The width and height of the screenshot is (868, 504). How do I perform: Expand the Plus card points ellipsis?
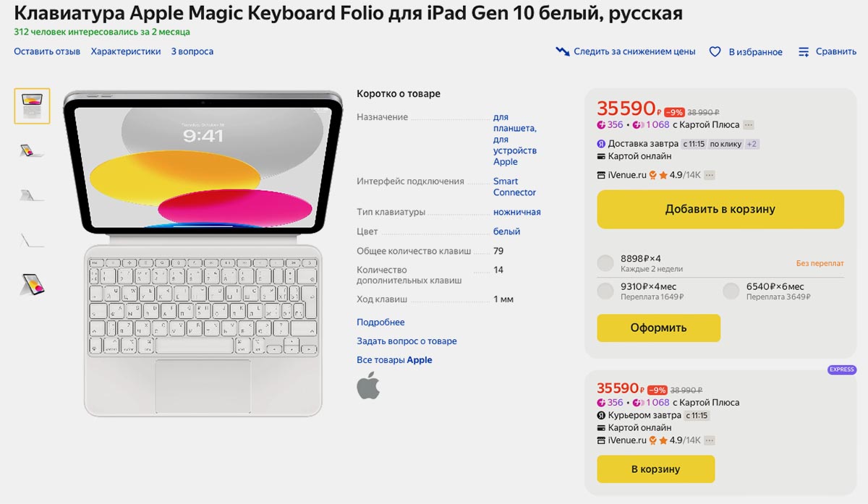(x=749, y=124)
